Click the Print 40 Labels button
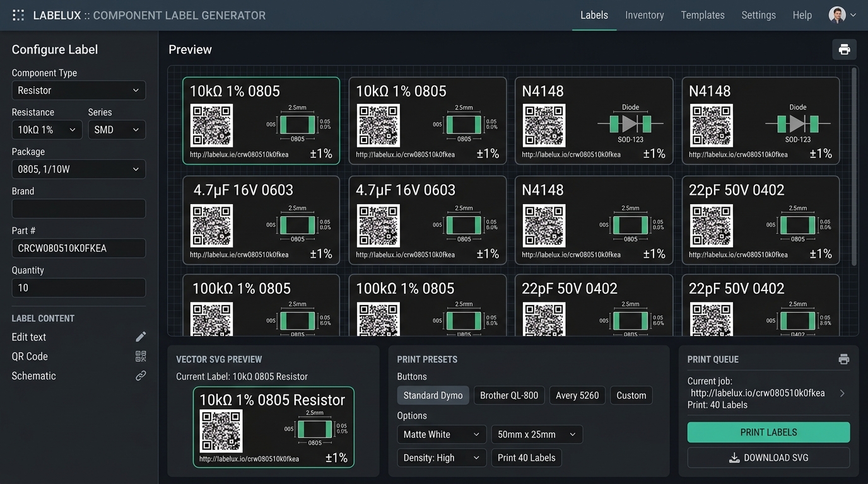 526,458
